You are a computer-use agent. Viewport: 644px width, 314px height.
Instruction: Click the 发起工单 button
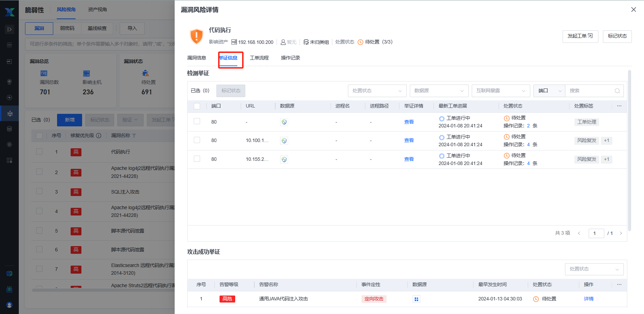click(x=580, y=36)
